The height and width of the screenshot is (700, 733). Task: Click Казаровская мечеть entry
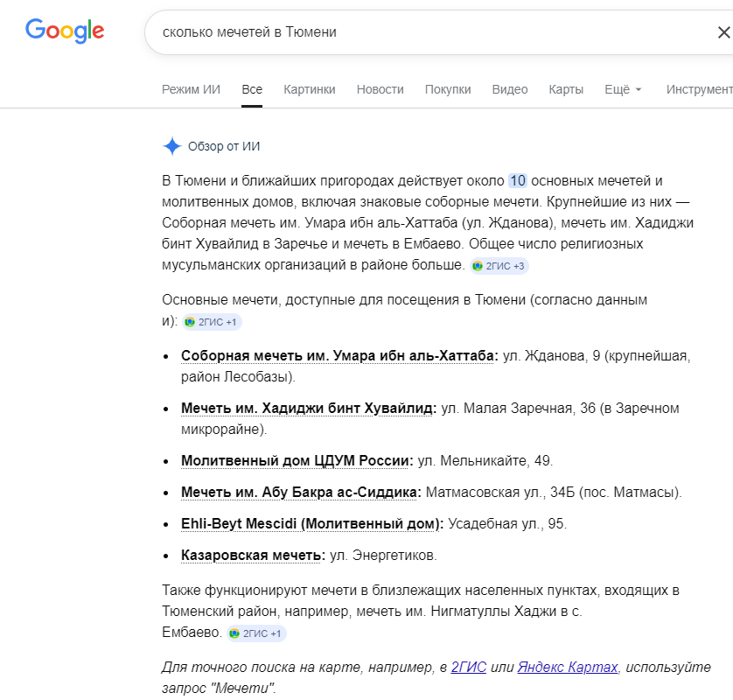(253, 555)
